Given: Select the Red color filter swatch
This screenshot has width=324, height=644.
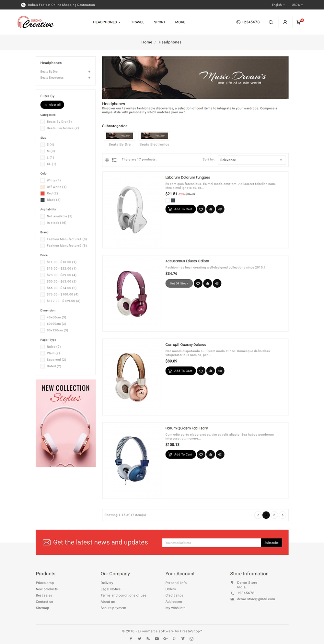Looking at the screenshot, I should tap(42, 193).
